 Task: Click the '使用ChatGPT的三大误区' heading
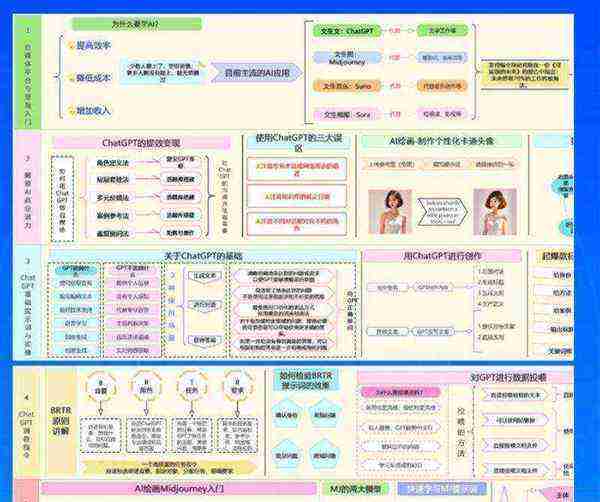coord(298,142)
